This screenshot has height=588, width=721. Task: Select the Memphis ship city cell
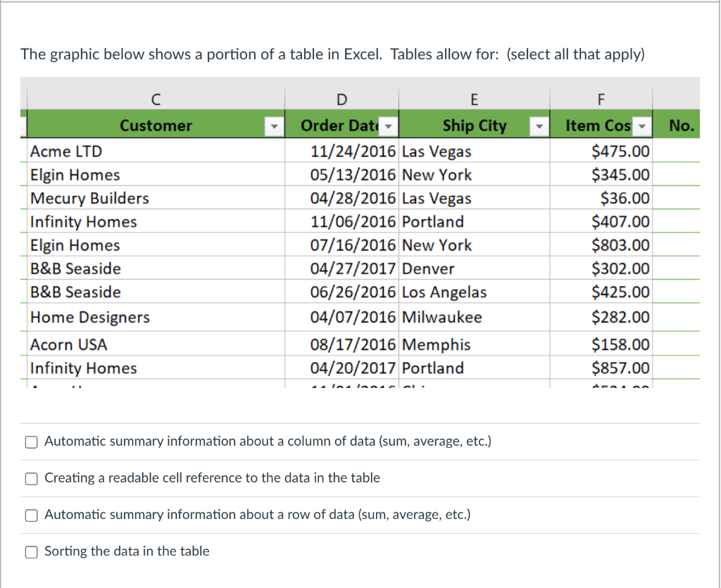[437, 345]
